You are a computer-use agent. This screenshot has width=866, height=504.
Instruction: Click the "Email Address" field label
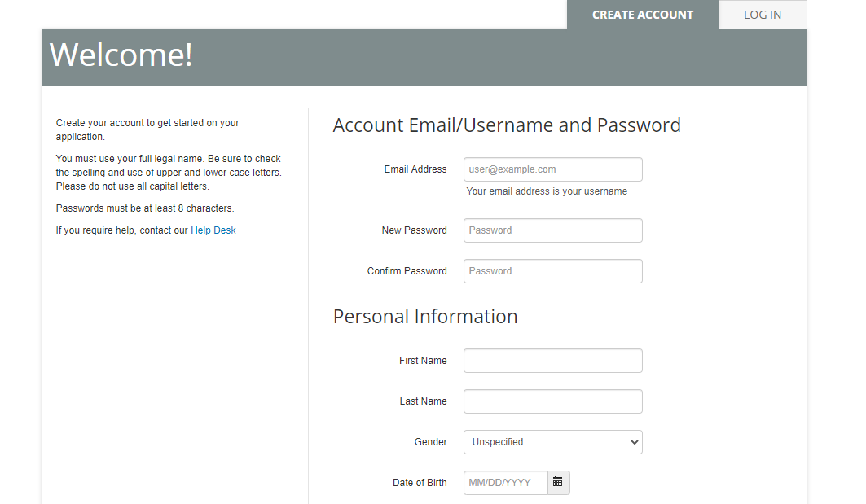415,169
